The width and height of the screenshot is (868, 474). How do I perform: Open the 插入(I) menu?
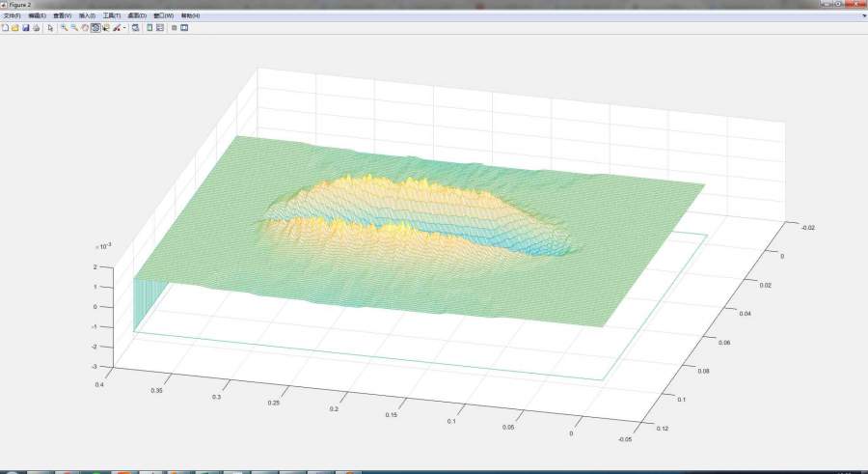pos(87,15)
